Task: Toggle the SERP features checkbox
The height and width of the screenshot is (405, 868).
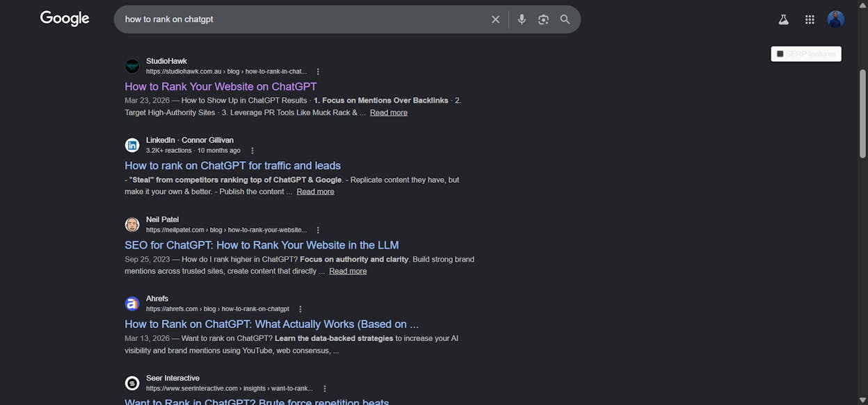Action: coord(780,53)
